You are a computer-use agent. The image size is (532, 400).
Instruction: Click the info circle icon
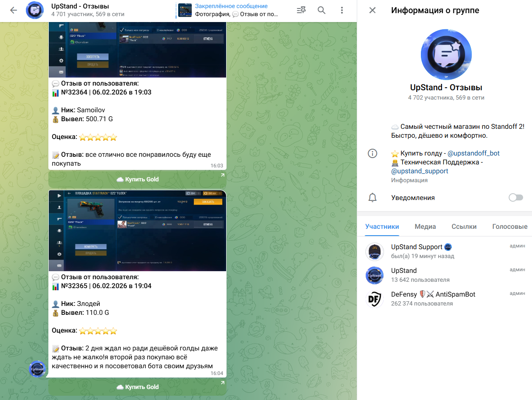point(372,153)
